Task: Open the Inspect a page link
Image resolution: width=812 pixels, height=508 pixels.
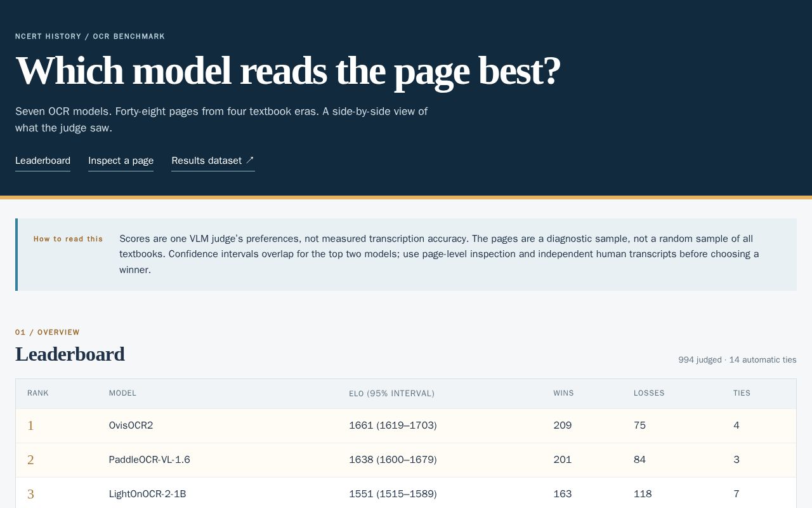Action: pyautogui.click(x=121, y=161)
